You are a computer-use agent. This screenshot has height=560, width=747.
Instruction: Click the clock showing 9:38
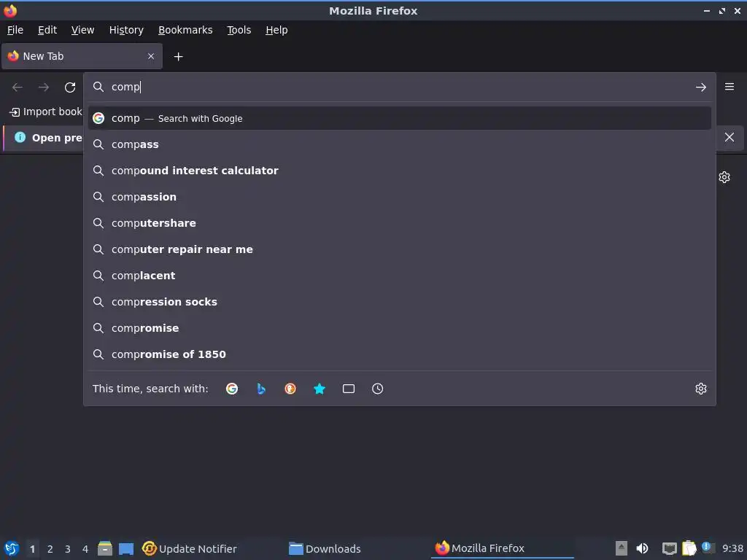tap(732, 548)
